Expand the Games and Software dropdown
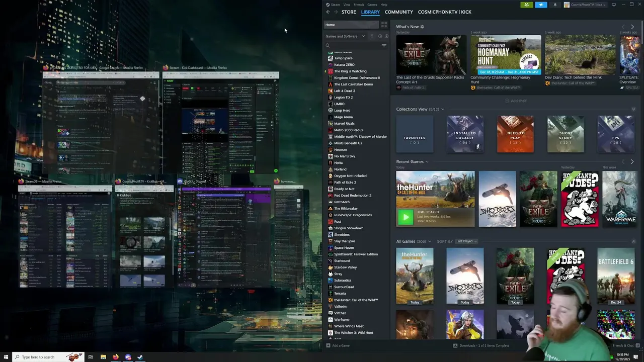The width and height of the screenshot is (644, 362). [x=345, y=36]
